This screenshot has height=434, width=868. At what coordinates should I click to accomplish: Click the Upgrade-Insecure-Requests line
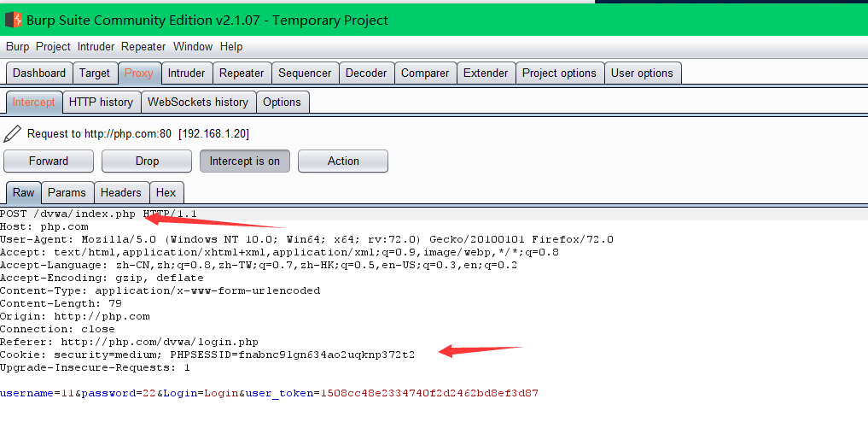96,367
